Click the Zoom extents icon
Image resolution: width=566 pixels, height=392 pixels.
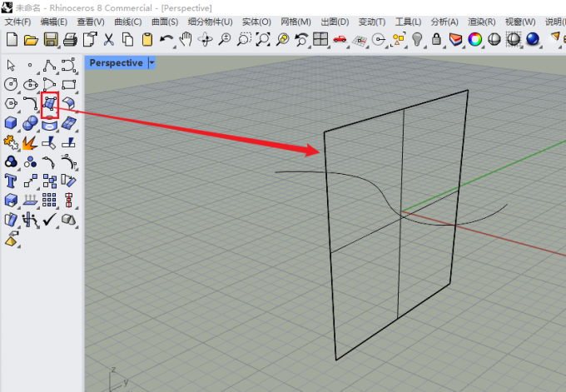pos(263,39)
